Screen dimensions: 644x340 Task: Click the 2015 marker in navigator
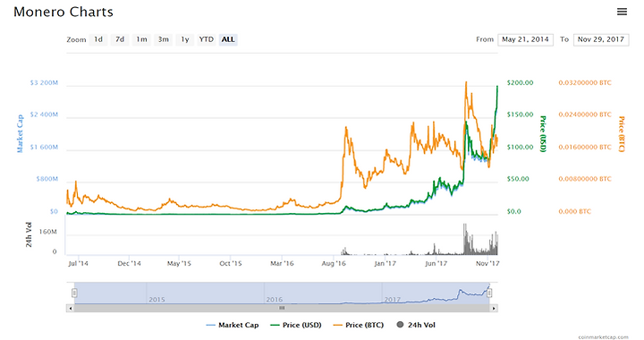[157, 300]
